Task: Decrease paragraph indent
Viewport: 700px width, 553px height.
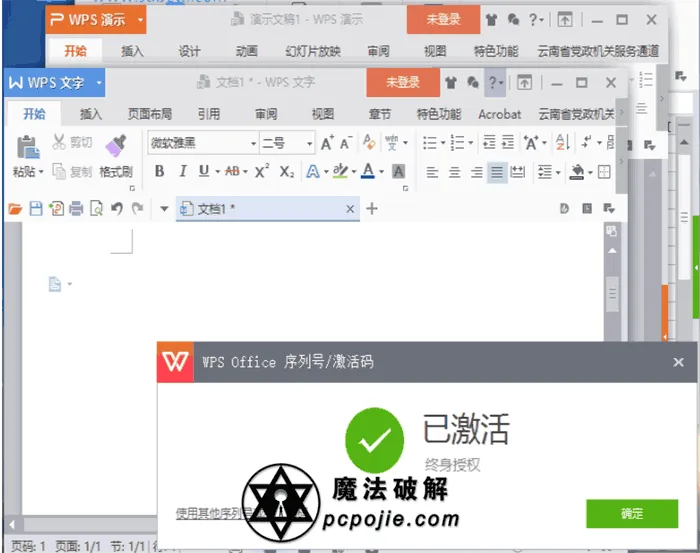Action: point(489,143)
